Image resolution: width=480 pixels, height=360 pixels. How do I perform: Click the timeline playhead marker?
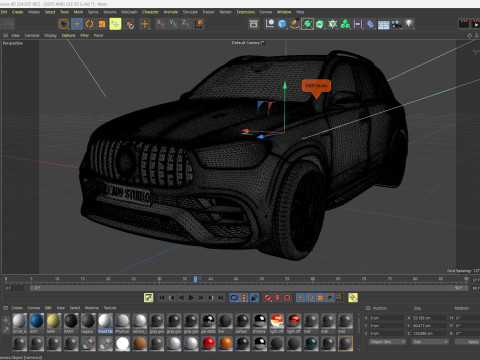pyautogui.click(x=196, y=279)
